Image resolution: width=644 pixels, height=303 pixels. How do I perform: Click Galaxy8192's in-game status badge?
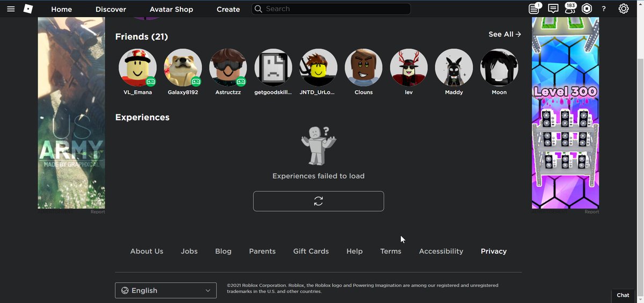[196, 82]
